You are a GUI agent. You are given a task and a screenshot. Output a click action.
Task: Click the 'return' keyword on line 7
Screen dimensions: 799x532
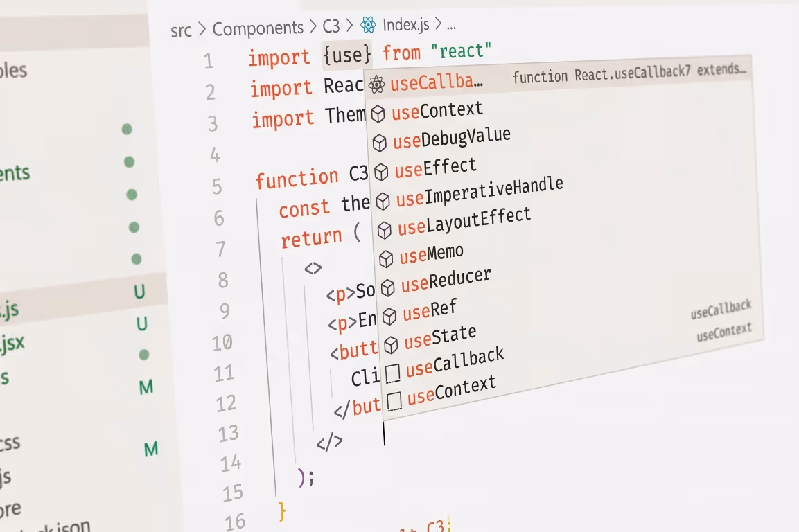311,238
